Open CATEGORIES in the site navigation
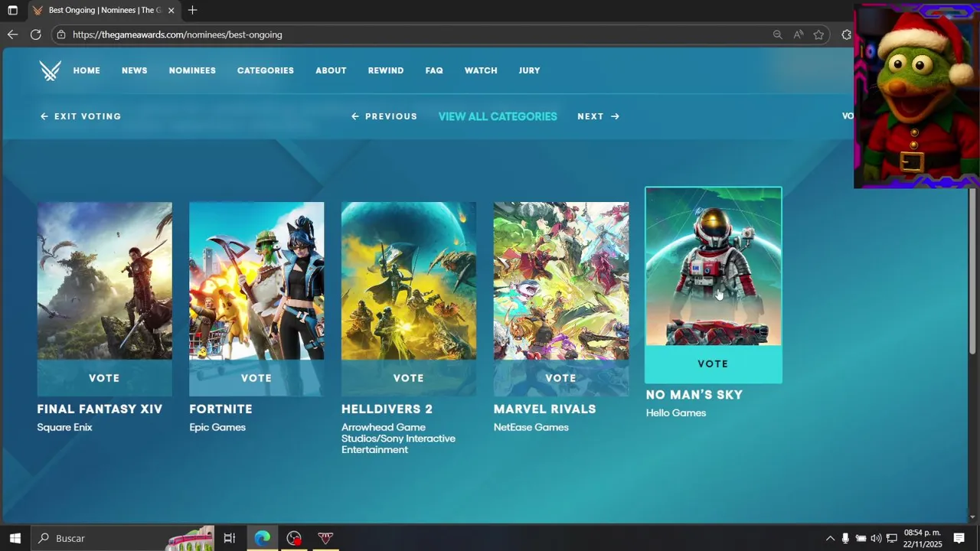 (266, 70)
